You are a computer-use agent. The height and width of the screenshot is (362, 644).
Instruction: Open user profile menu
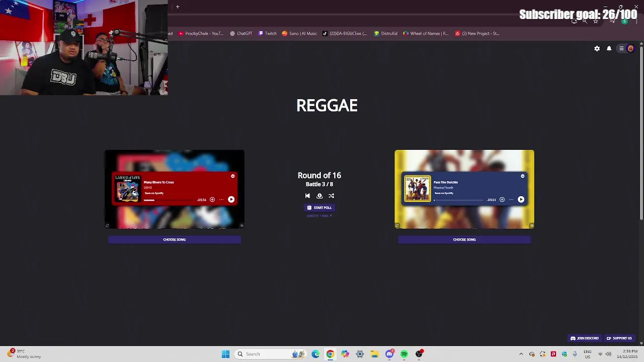coord(626,49)
